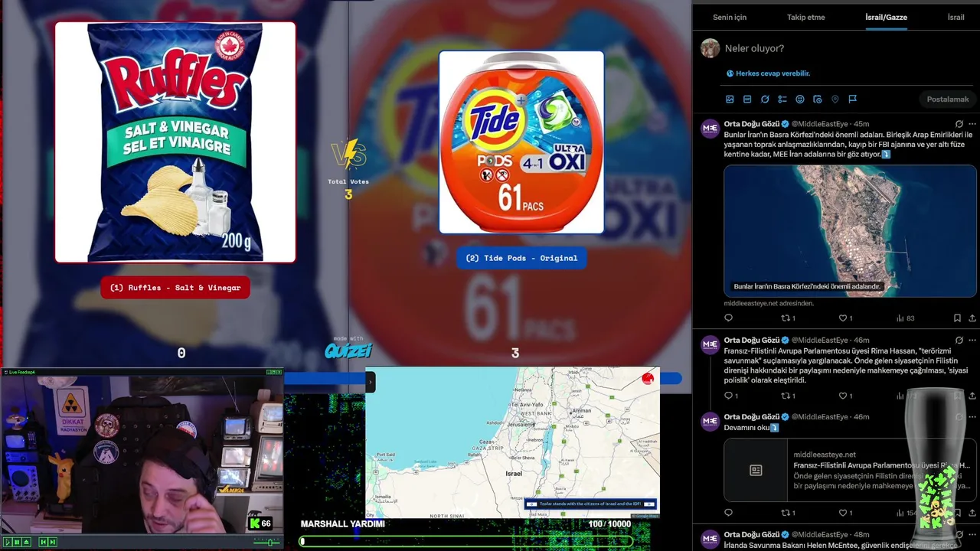Like the 45m Iran islands tweet
Screen dimensions: 980x551
pos(845,318)
